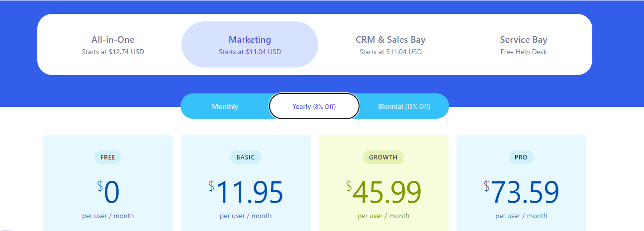Switch billing to Biennial
This screenshot has width=644, height=231.
coord(404,106)
